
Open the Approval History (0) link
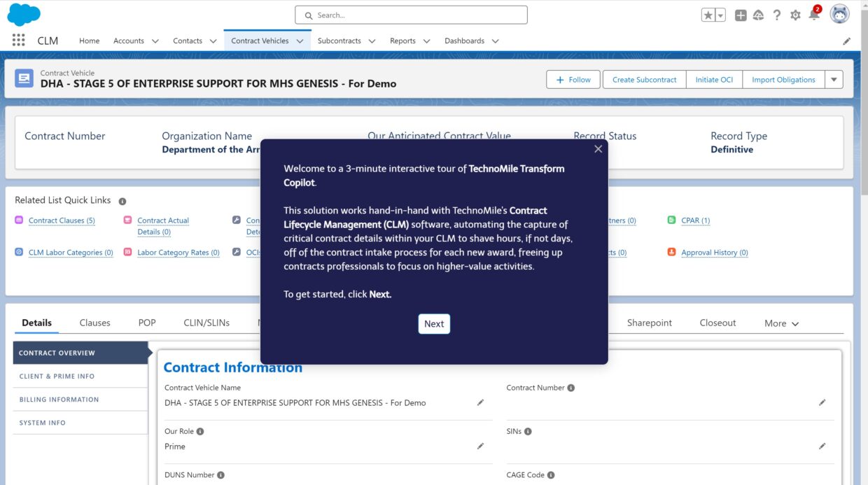click(715, 253)
